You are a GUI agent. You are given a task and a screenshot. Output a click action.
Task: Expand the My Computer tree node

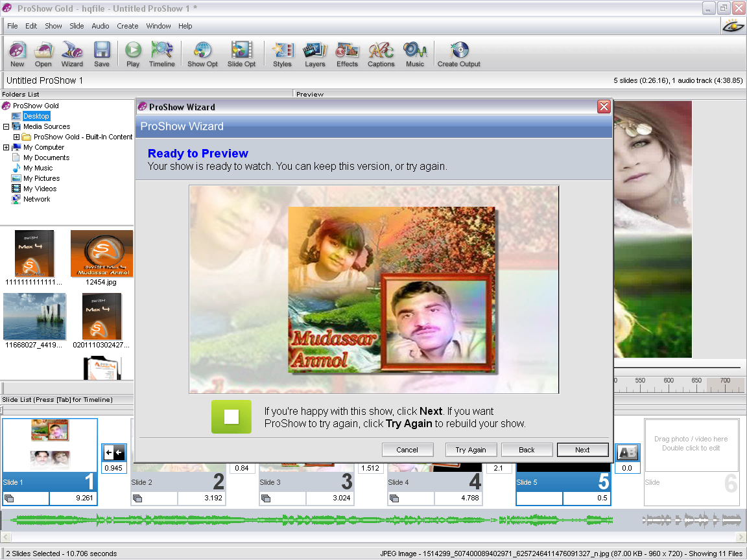pos(6,148)
